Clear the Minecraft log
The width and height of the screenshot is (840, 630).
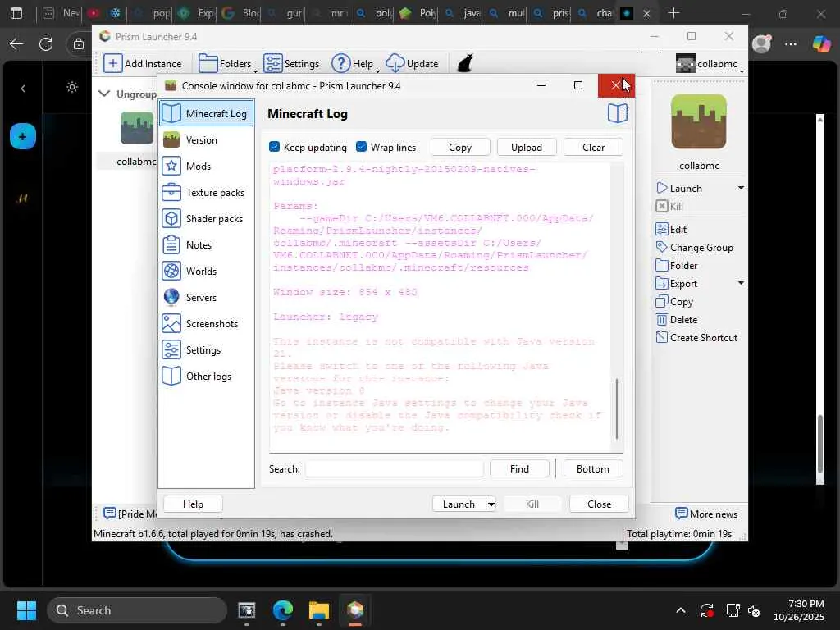593,148
